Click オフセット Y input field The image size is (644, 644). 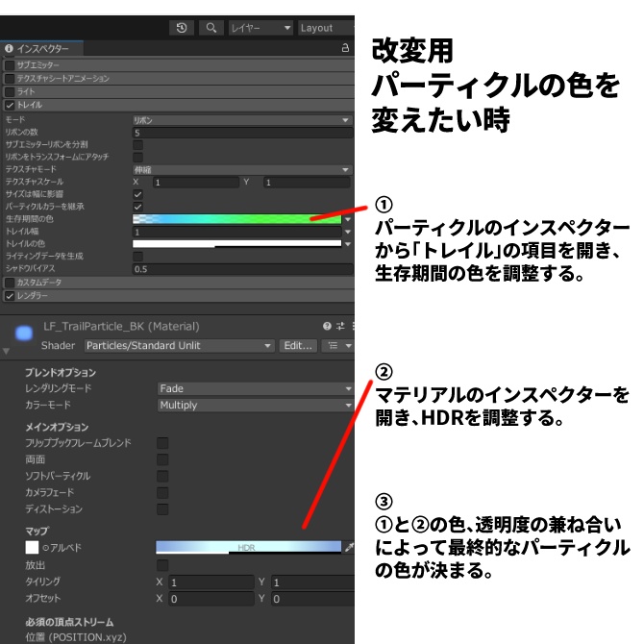(x=312, y=599)
